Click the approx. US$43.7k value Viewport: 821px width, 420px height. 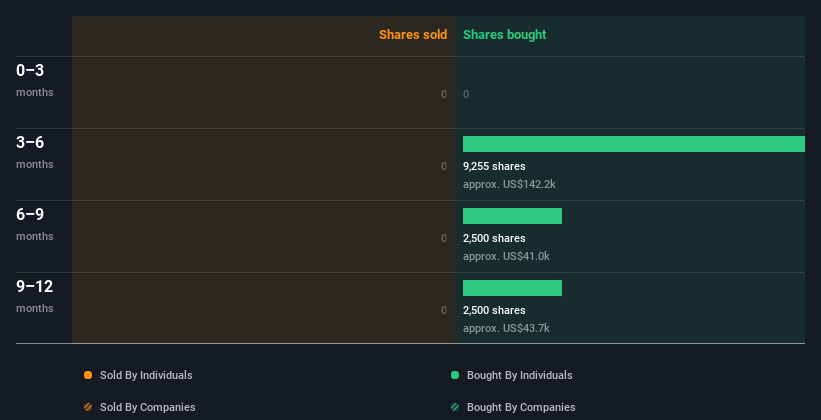(506, 328)
